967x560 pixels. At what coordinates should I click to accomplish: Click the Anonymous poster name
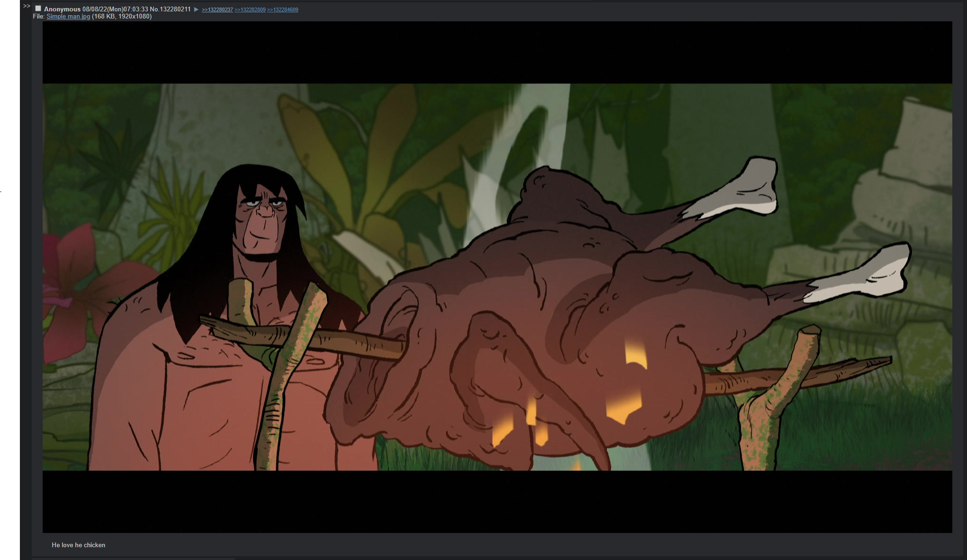62,9
